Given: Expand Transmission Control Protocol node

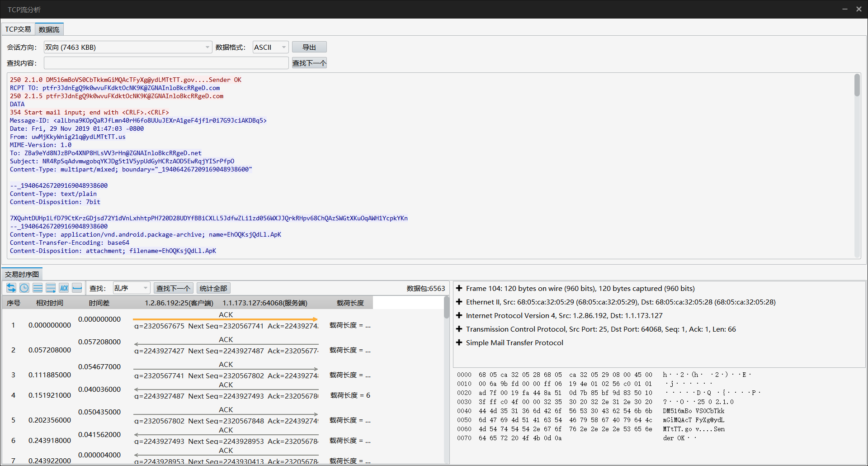Looking at the screenshot, I should click(x=459, y=329).
